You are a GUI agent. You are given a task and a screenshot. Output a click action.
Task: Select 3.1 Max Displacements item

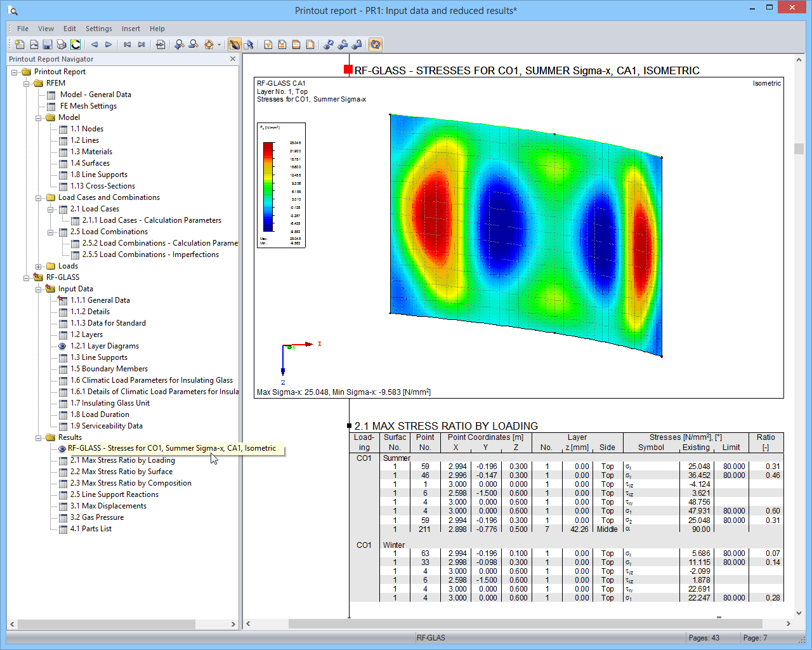(x=108, y=506)
